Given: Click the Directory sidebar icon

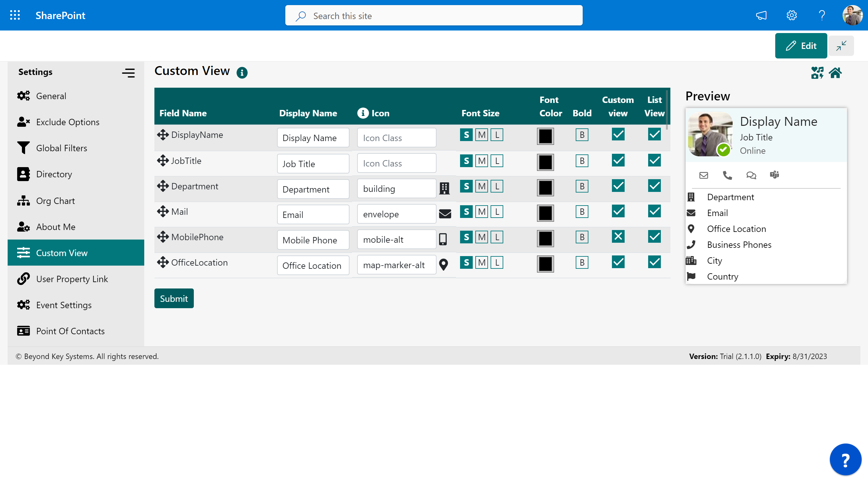Looking at the screenshot, I should [x=24, y=174].
